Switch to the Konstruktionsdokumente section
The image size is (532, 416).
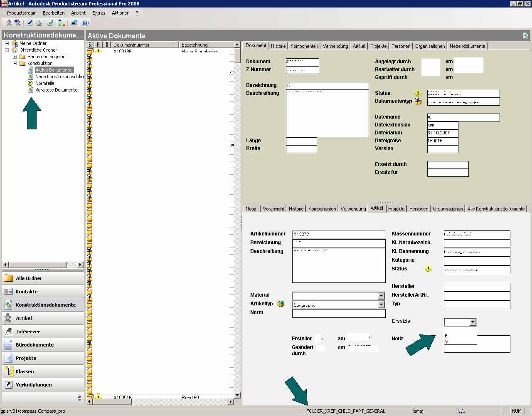43,305
